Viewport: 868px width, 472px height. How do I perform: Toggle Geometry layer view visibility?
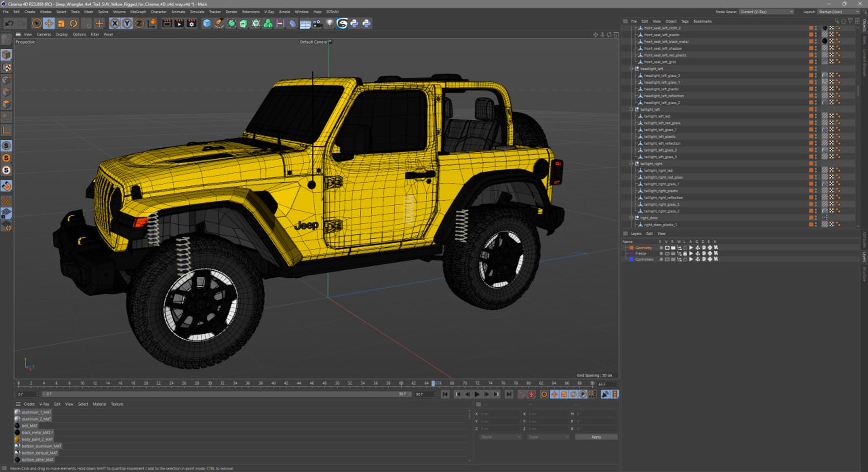pyautogui.click(x=667, y=248)
